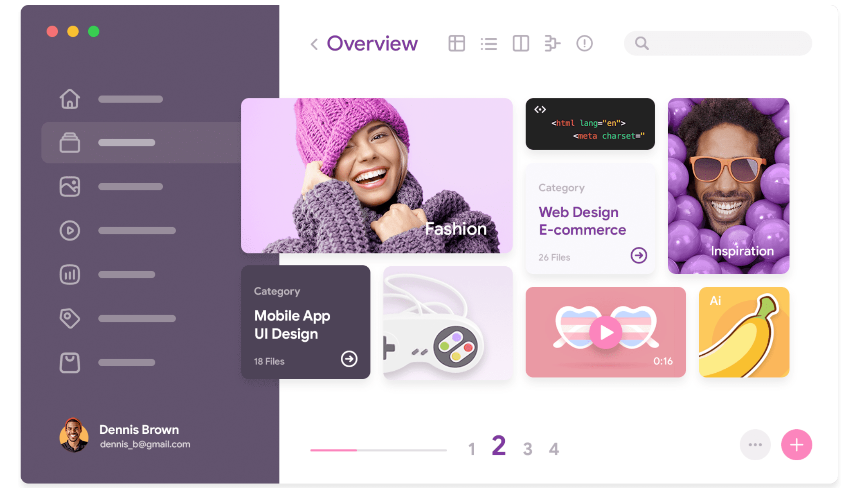Open the three-dots more options button

click(755, 445)
